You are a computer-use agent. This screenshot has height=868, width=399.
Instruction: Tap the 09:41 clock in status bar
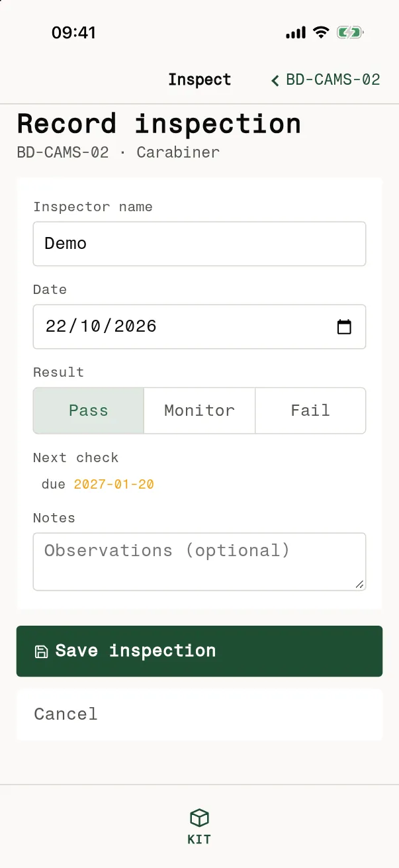coord(73,33)
